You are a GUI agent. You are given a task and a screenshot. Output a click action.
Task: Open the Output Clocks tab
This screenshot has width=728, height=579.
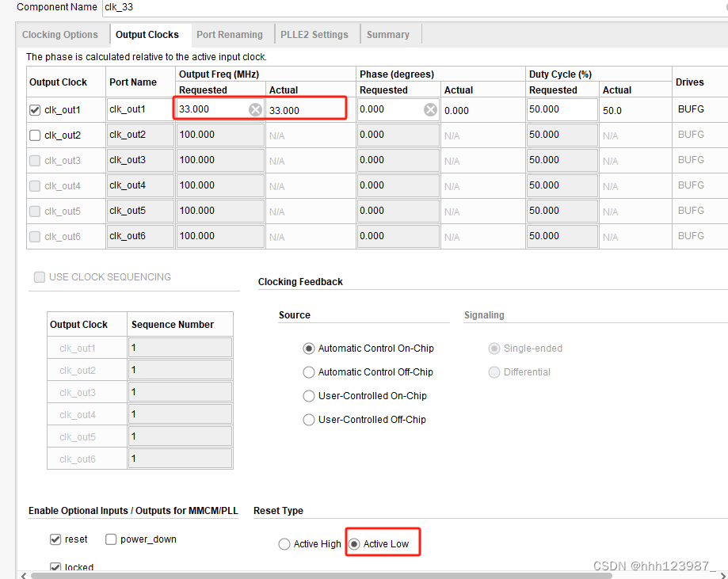click(147, 35)
